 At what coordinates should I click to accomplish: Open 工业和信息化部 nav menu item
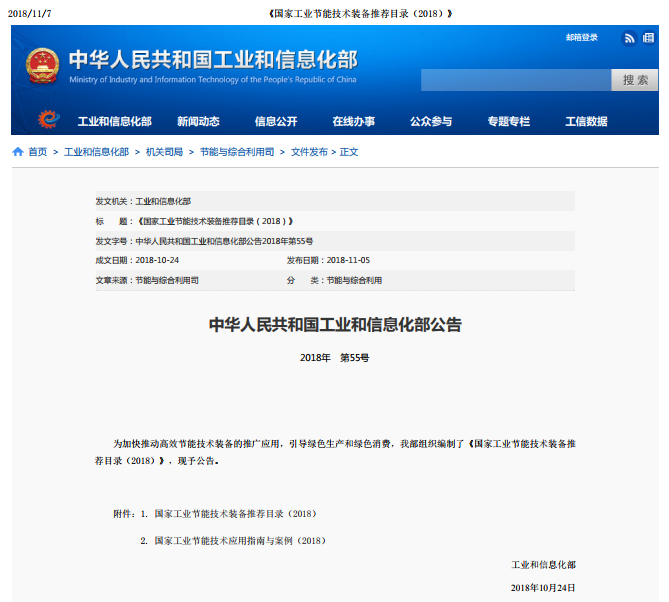(x=114, y=121)
